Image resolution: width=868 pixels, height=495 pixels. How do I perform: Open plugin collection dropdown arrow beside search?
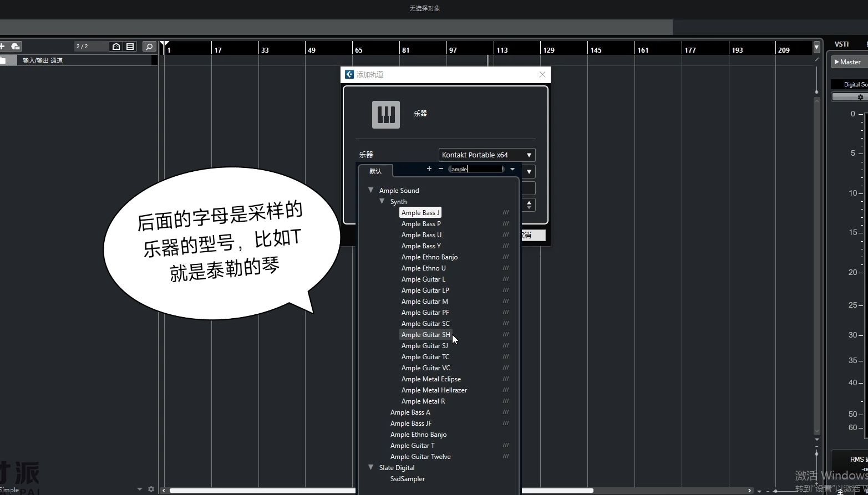coord(512,169)
